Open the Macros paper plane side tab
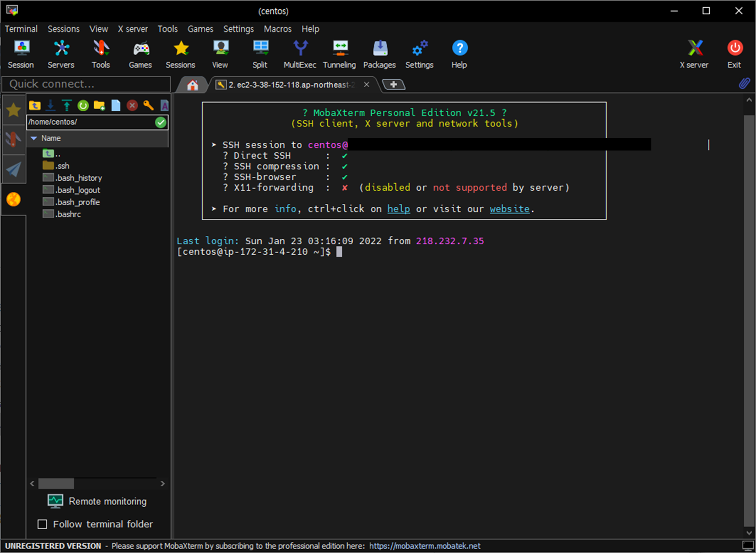This screenshot has height=553, width=756. coord(13,169)
